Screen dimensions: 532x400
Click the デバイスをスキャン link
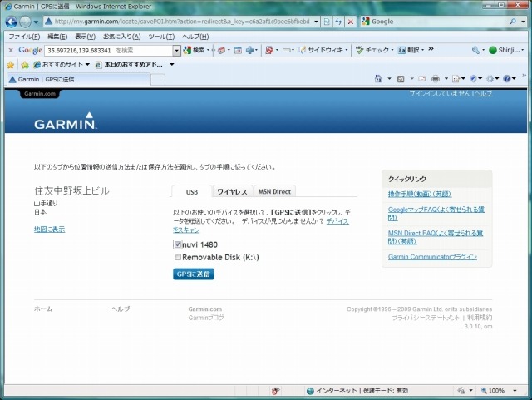(x=337, y=221)
